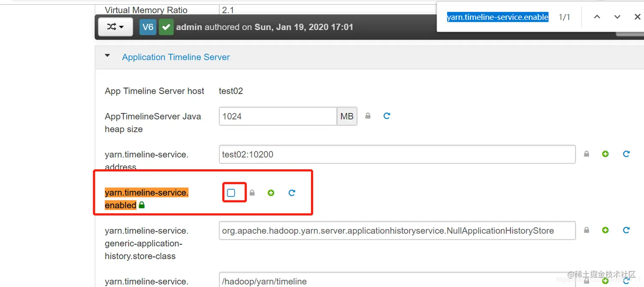The image size is (644, 287).
Task: Add override for yarn.timeline-service.address
Action: point(605,154)
